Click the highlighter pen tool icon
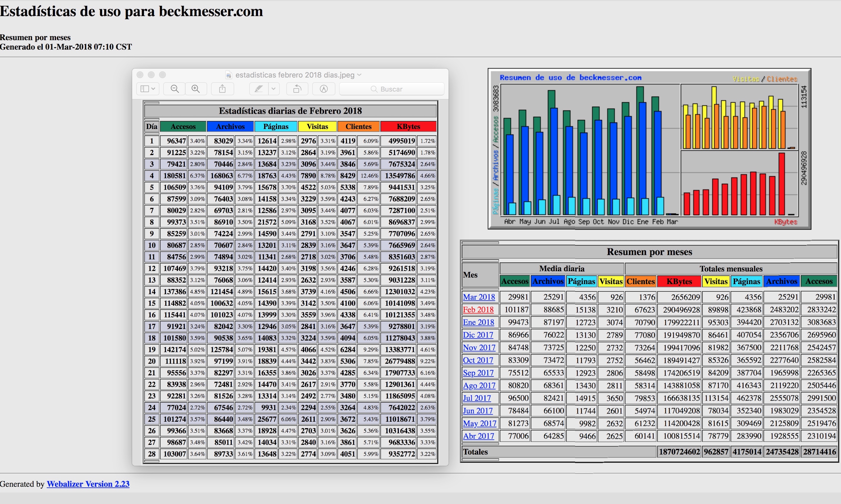The width and height of the screenshot is (841, 504). coord(259,89)
